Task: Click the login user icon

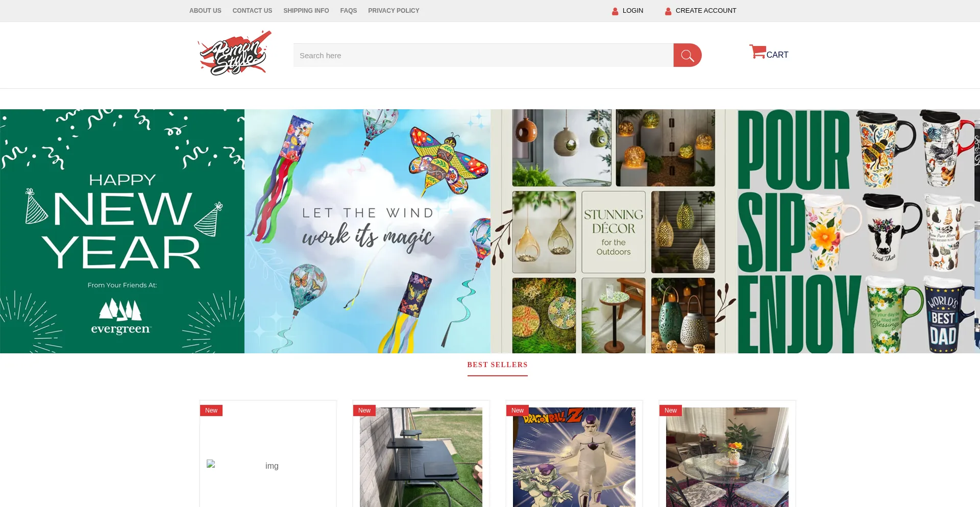Action: (615, 11)
